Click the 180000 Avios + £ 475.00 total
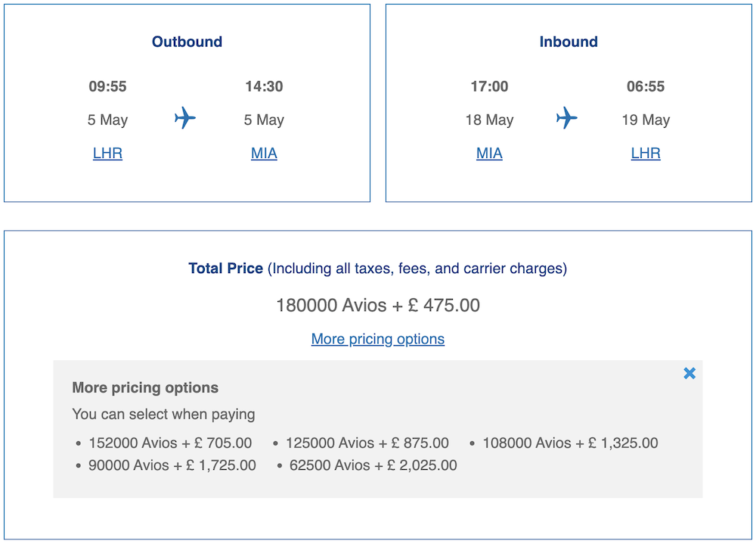Image resolution: width=756 pixels, height=544 pixels. [378, 306]
